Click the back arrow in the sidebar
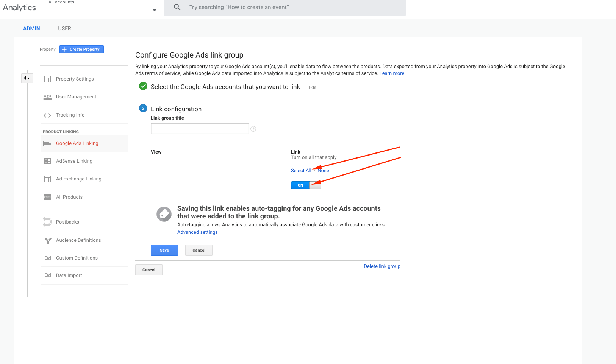The width and height of the screenshot is (616, 364). click(x=27, y=78)
